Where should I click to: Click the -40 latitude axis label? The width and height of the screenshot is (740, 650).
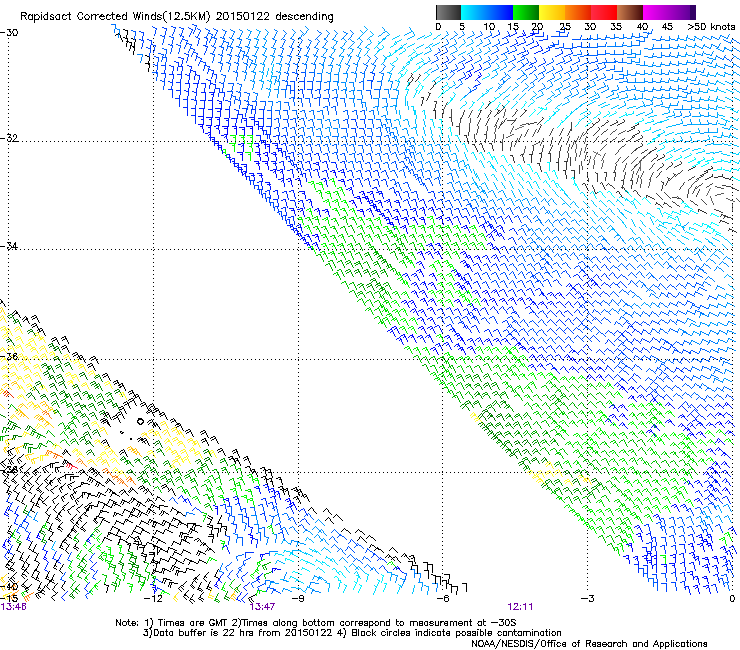click(x=9, y=587)
